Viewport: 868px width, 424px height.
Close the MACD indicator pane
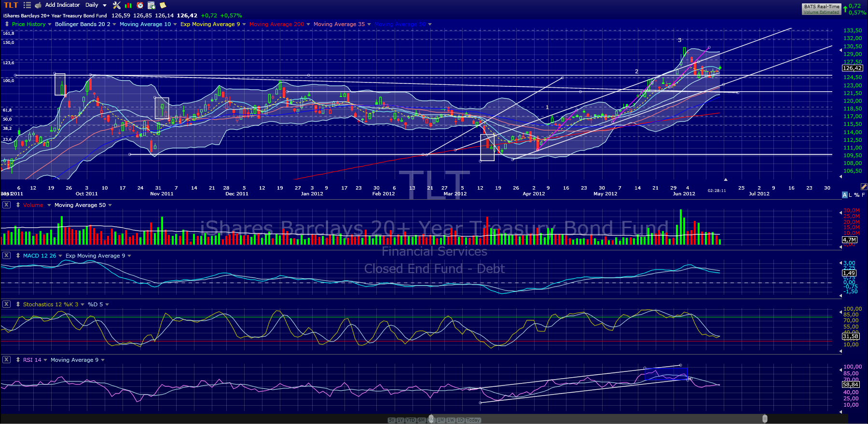click(6, 256)
